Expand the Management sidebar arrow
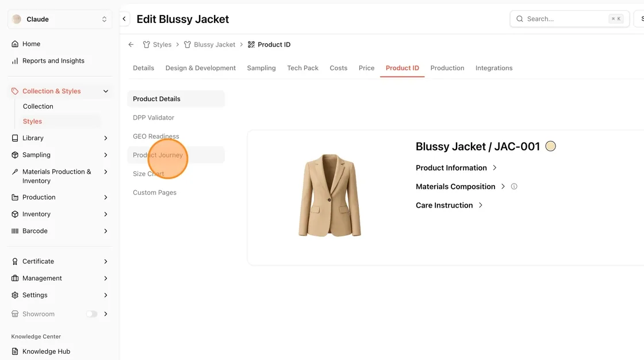The height and width of the screenshot is (360, 644). [106, 278]
